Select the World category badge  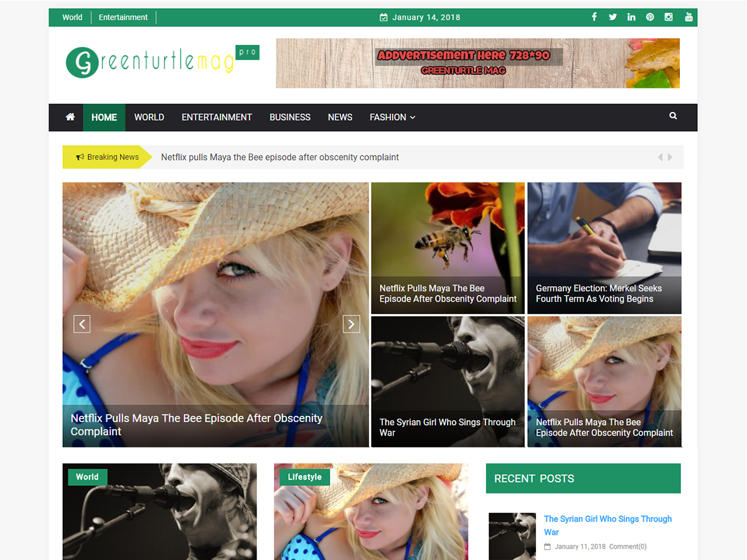(x=87, y=477)
